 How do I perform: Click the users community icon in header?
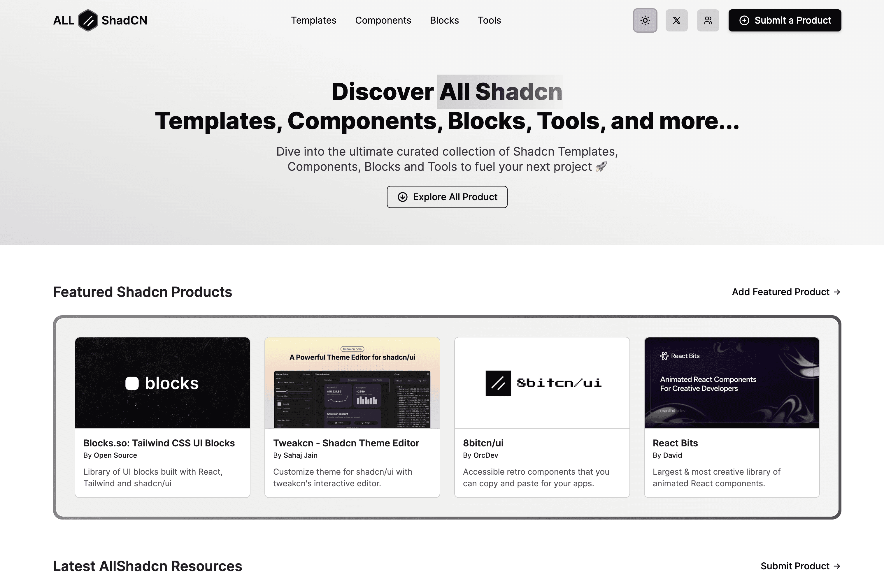tap(708, 20)
